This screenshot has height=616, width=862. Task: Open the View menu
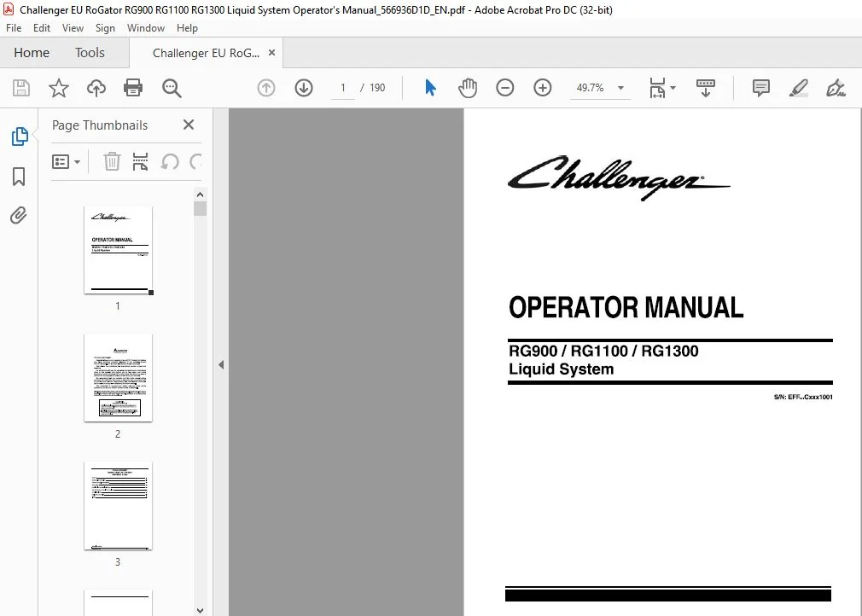73,28
